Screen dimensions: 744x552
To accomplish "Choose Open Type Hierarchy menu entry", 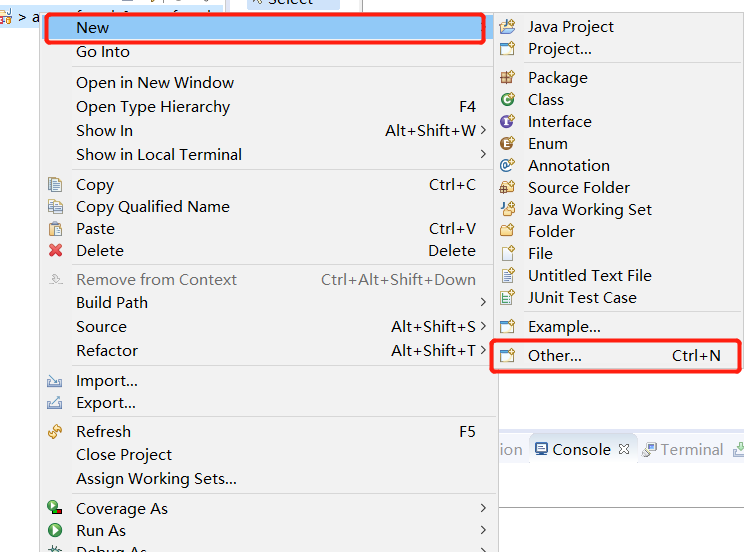I will pyautogui.click(x=153, y=107).
